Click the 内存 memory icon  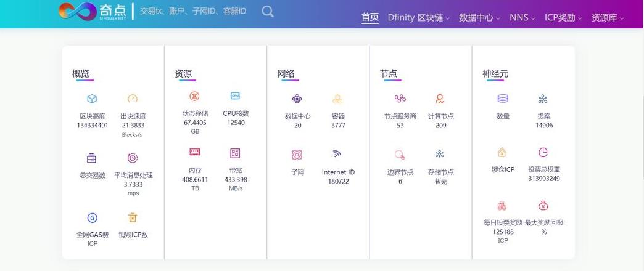(195, 152)
